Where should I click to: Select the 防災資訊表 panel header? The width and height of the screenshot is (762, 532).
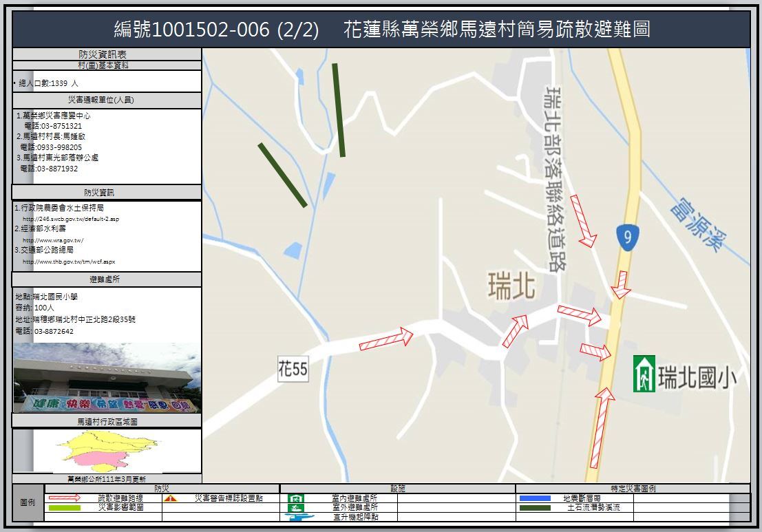[107, 54]
